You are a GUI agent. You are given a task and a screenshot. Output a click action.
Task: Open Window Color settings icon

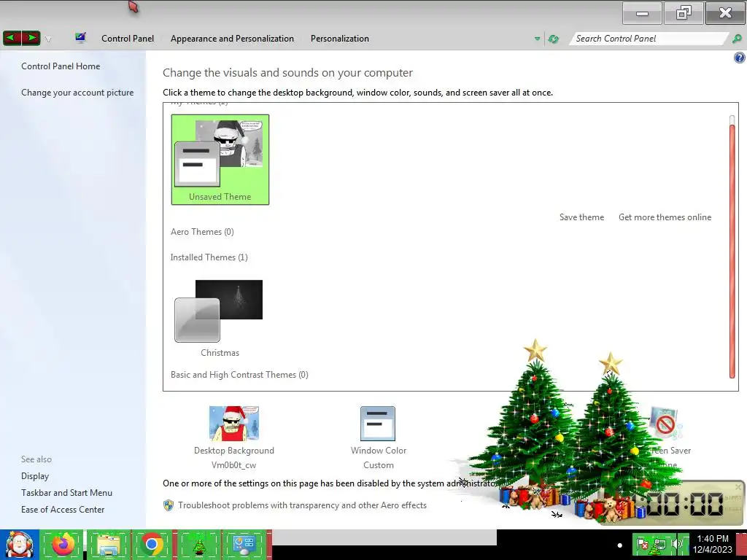point(378,424)
